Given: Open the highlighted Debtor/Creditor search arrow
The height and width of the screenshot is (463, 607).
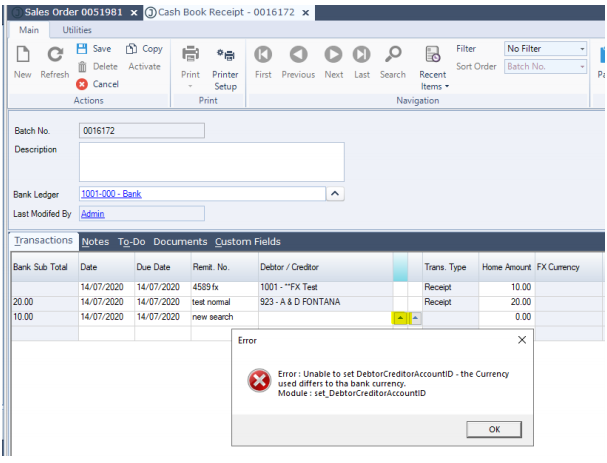Looking at the screenshot, I should [x=400, y=318].
